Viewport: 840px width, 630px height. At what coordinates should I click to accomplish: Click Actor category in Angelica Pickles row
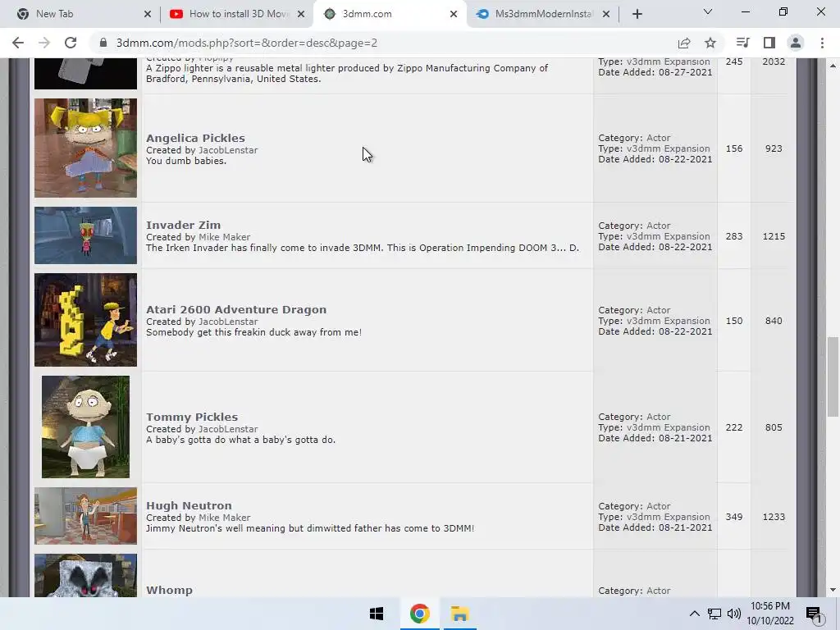(659, 138)
